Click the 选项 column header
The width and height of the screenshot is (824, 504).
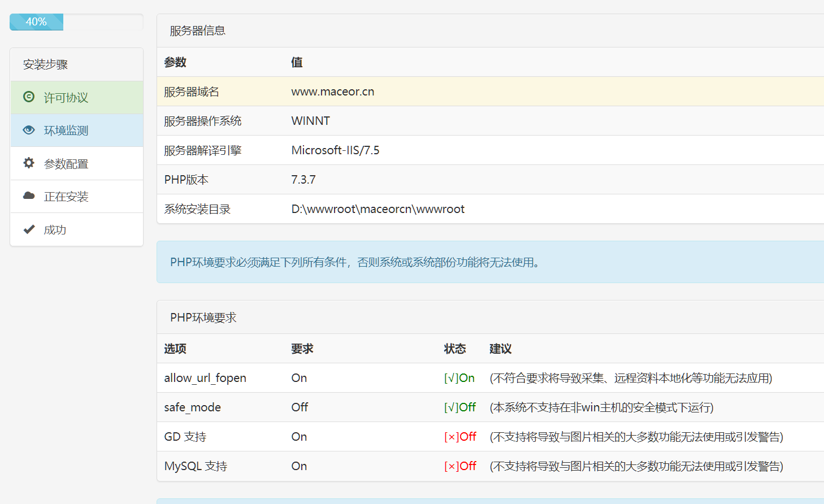175,349
